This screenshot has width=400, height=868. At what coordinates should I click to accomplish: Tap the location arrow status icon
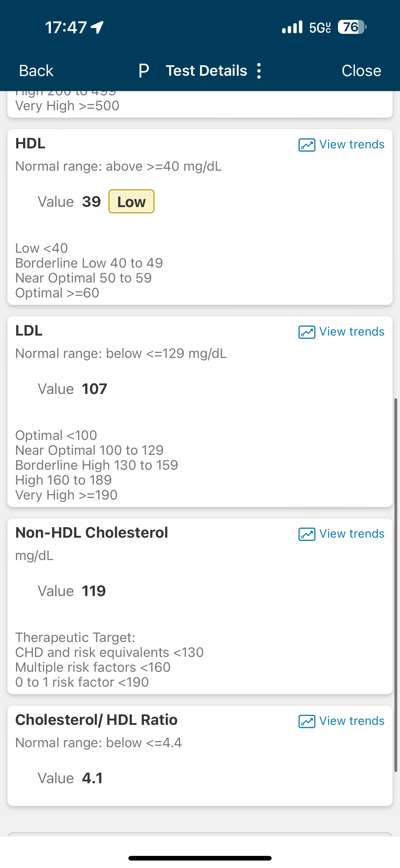click(x=97, y=27)
